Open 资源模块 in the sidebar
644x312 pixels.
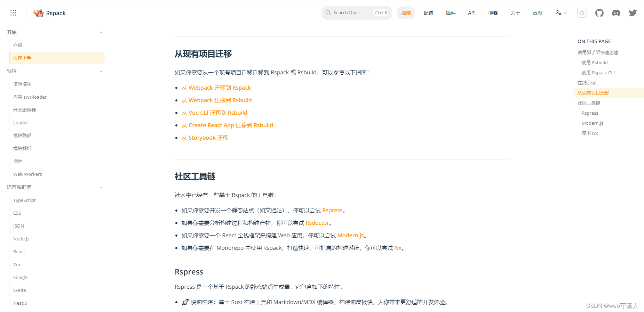click(22, 84)
